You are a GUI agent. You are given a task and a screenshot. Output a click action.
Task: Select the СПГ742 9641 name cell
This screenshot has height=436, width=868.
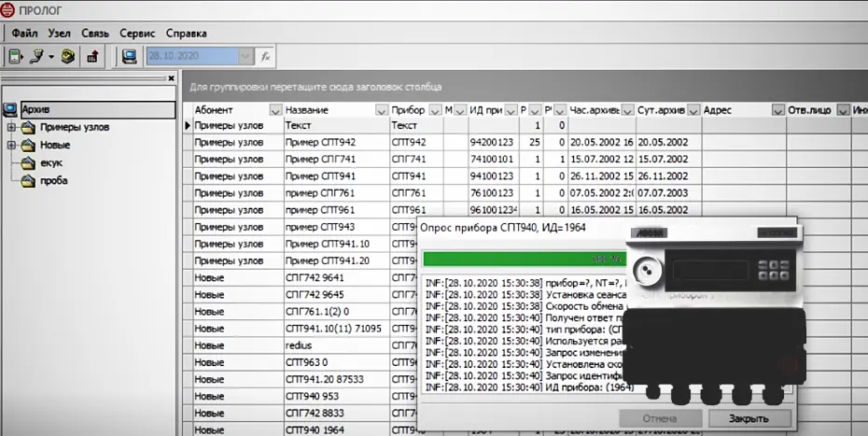[x=337, y=277]
